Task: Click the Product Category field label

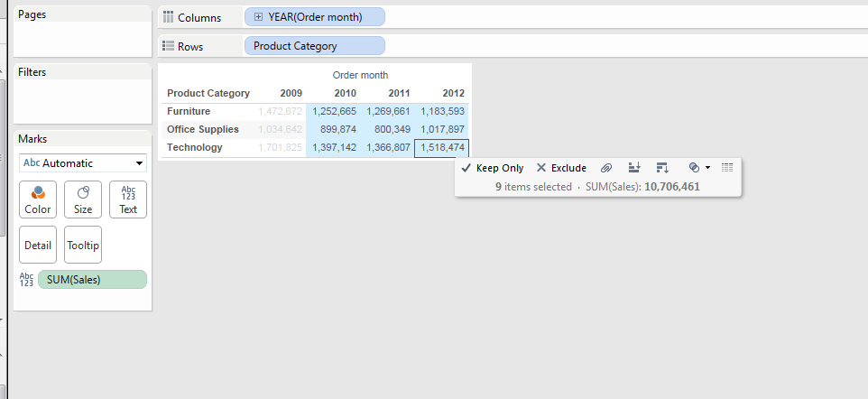Action: [x=208, y=93]
